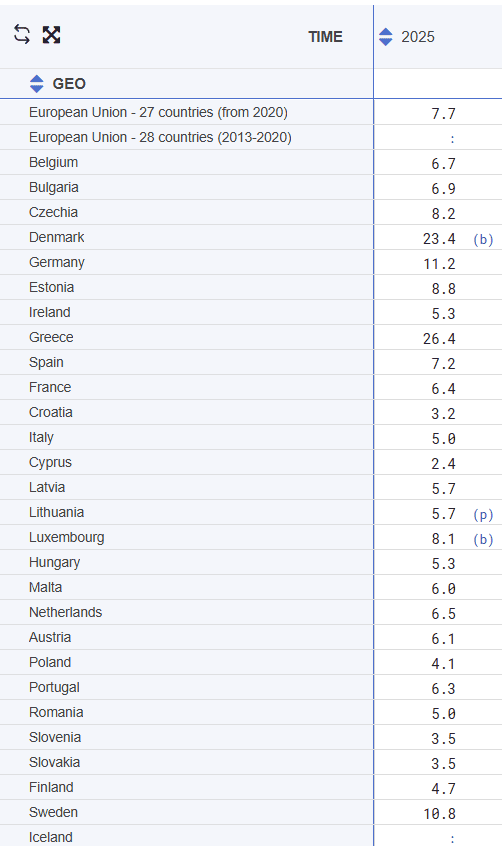Click the Cyprus value 2.4 cell
Viewport: 502px width, 853px height.
[443, 463]
